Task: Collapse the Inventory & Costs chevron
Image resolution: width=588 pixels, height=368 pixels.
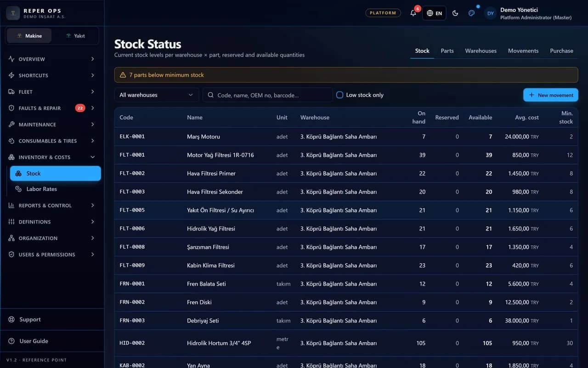Action: click(93, 157)
